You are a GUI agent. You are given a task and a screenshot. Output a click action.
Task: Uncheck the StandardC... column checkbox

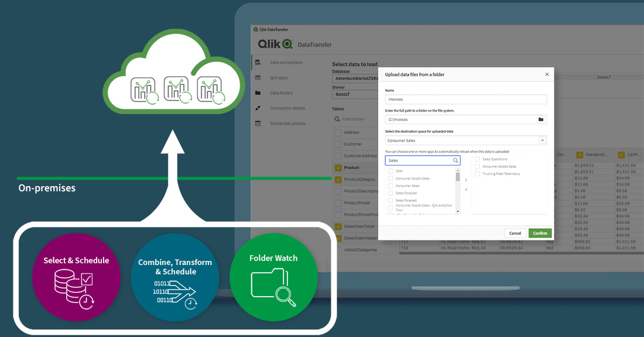(x=580, y=154)
